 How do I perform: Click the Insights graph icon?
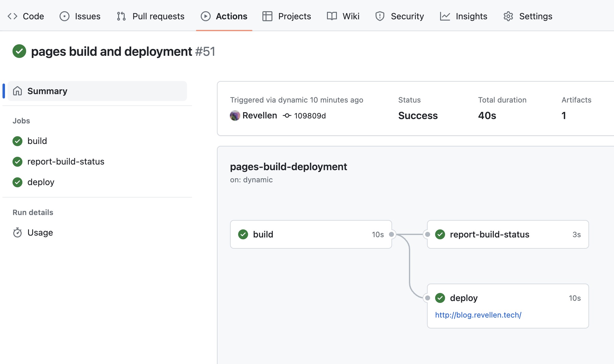click(x=445, y=16)
